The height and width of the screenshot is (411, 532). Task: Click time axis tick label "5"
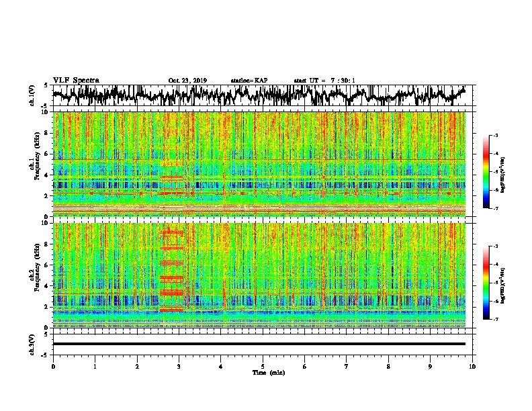[x=263, y=367]
